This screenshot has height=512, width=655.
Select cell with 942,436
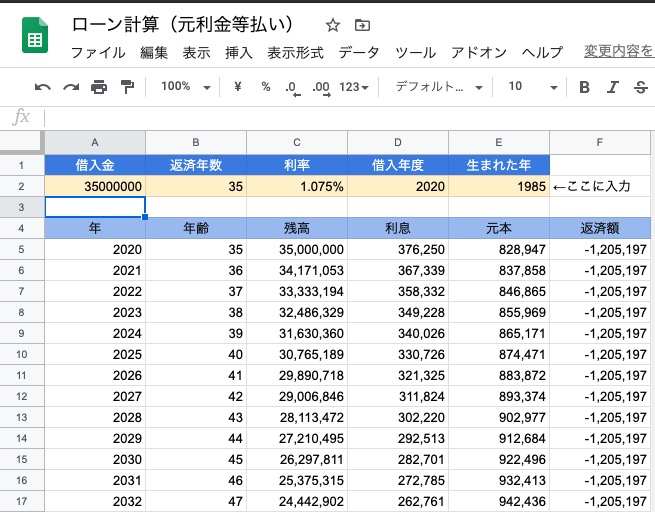[x=499, y=501]
